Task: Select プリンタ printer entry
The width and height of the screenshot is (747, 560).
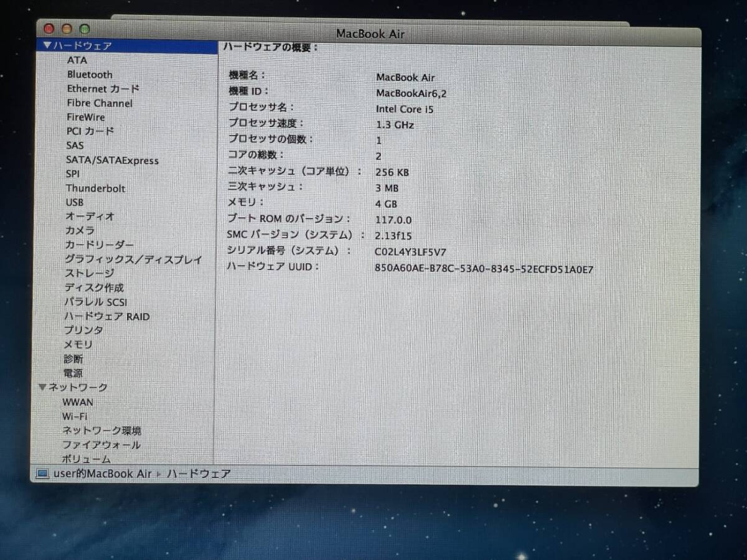Action: pos(83,330)
